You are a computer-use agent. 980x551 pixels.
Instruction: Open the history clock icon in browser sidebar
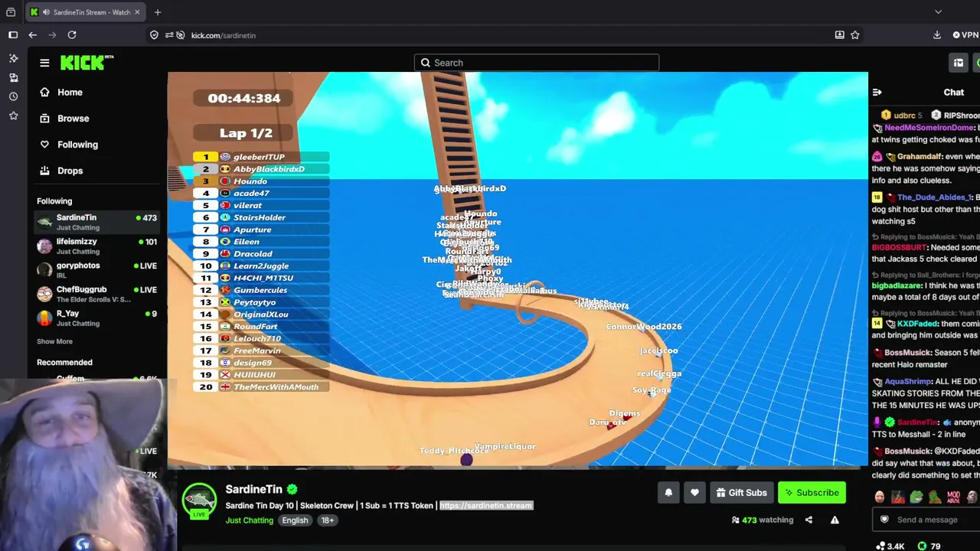[13, 96]
